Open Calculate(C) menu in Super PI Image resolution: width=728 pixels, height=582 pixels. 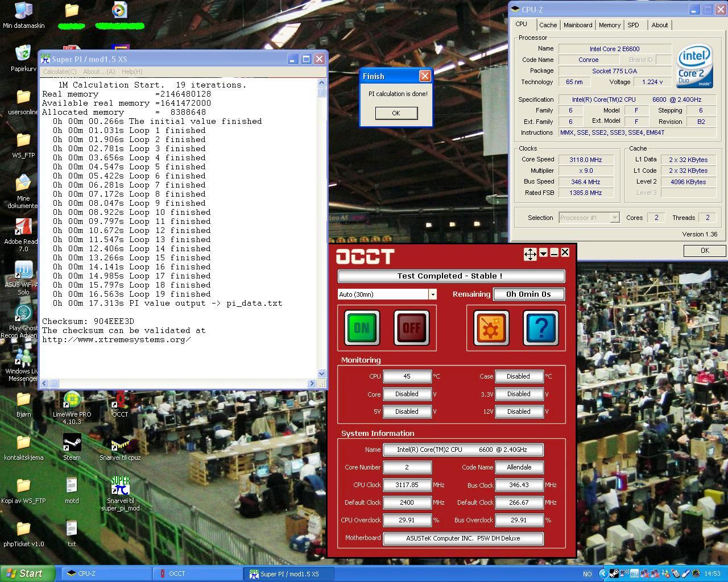[60, 72]
